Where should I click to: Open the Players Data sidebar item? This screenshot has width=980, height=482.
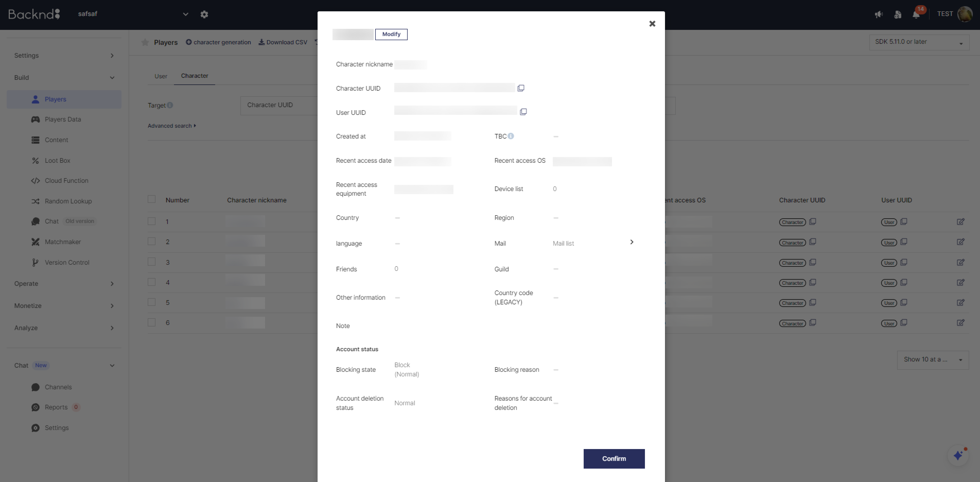64,120
